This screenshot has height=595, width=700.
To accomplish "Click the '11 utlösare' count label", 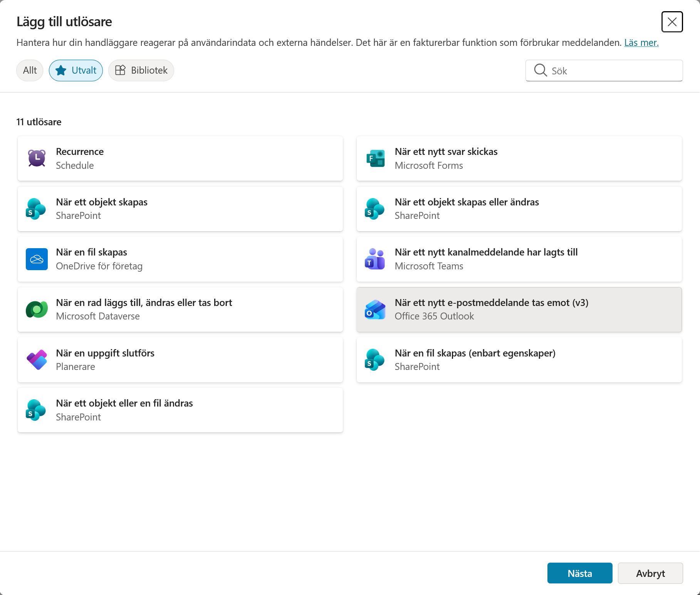I will (x=39, y=122).
